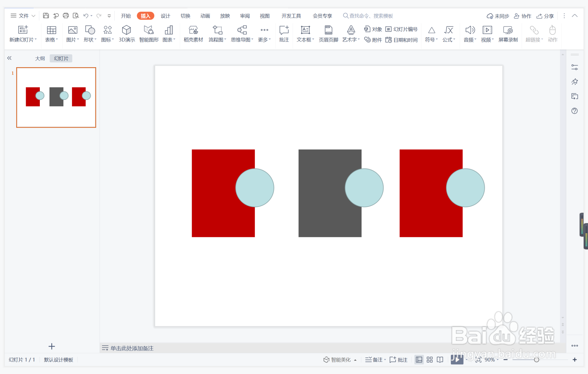Open the 智能图形 smart graphics tool
Screen dimensions: 588x374
pos(149,34)
